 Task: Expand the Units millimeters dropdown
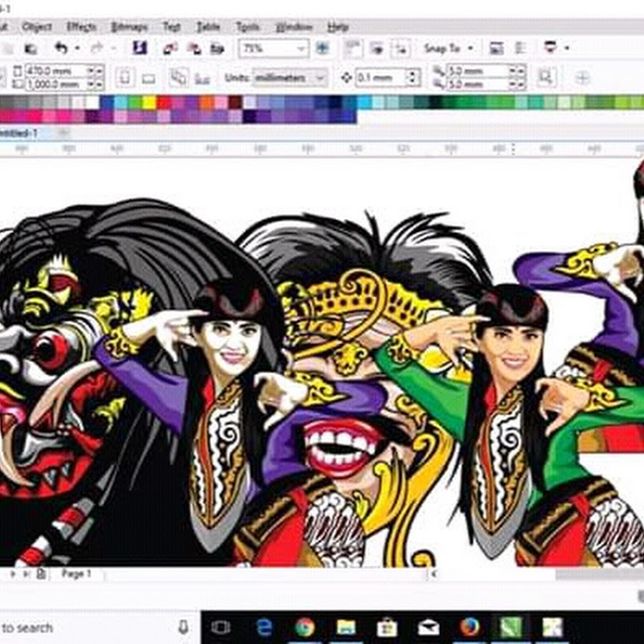click(321, 77)
